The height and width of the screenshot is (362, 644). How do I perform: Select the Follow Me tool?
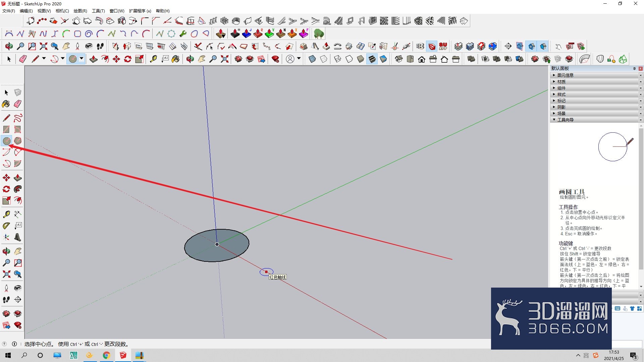18,189
